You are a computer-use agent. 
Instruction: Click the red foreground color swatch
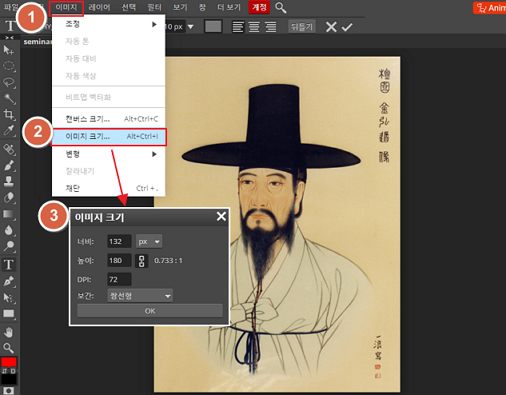point(9,362)
